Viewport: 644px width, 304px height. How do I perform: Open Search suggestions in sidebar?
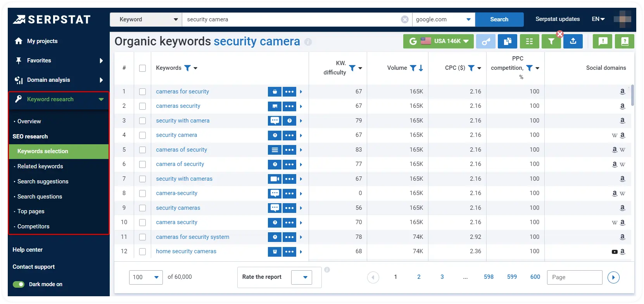click(43, 181)
